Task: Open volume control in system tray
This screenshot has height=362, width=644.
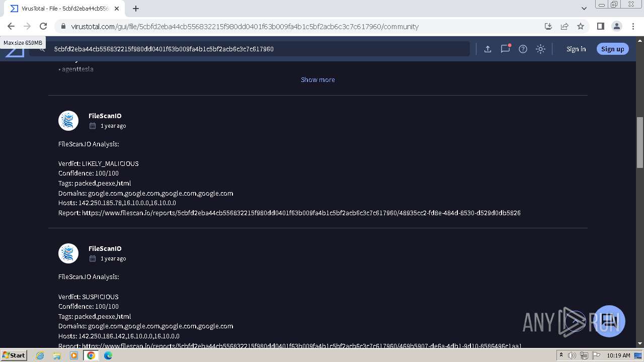Action: coord(572,355)
